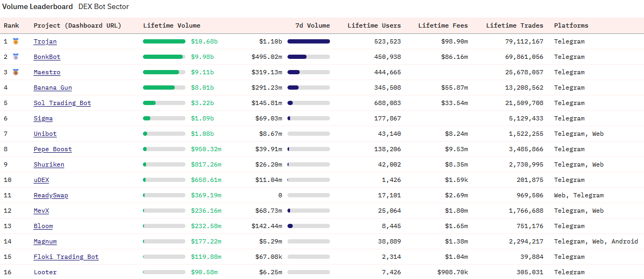The height and width of the screenshot is (279, 644).
Task: Open the uDEX project link
Action: 41,180
